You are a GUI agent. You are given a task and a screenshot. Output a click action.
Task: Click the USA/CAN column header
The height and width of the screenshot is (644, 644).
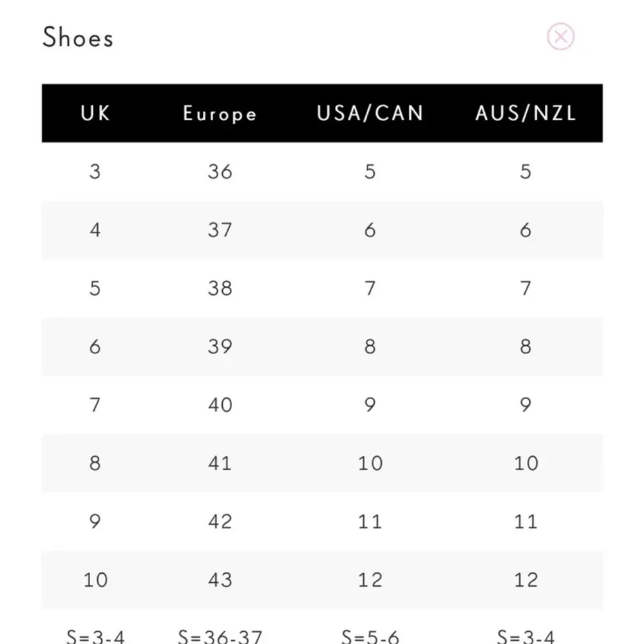pos(370,113)
